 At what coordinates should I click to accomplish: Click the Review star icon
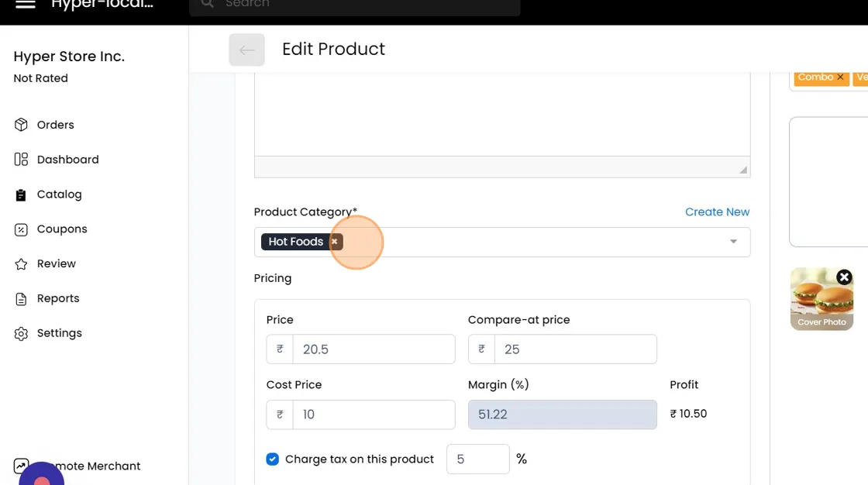coord(22,264)
